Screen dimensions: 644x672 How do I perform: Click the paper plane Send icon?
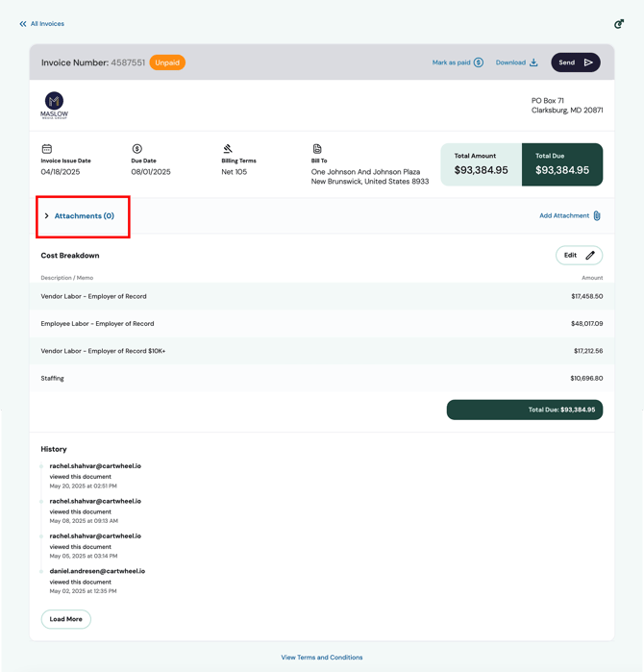(588, 62)
